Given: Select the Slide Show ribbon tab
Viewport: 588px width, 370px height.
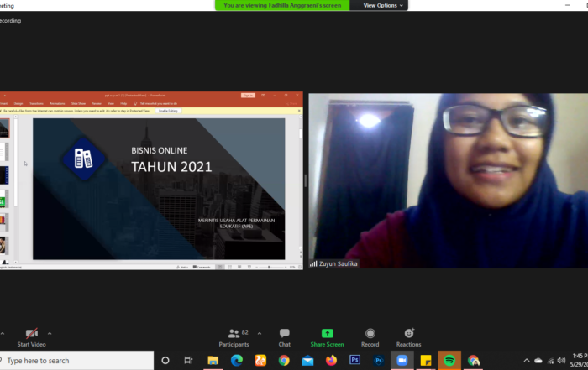Looking at the screenshot, I should point(78,103).
